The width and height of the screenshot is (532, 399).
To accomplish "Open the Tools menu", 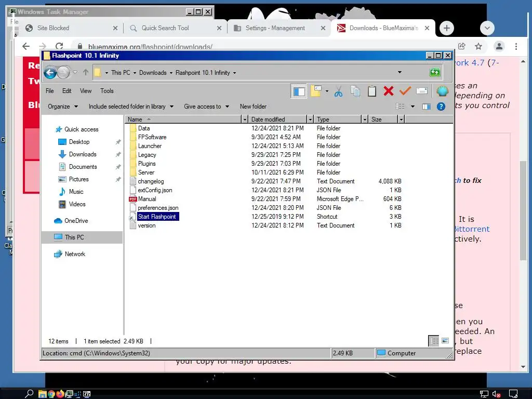I will [x=107, y=91].
